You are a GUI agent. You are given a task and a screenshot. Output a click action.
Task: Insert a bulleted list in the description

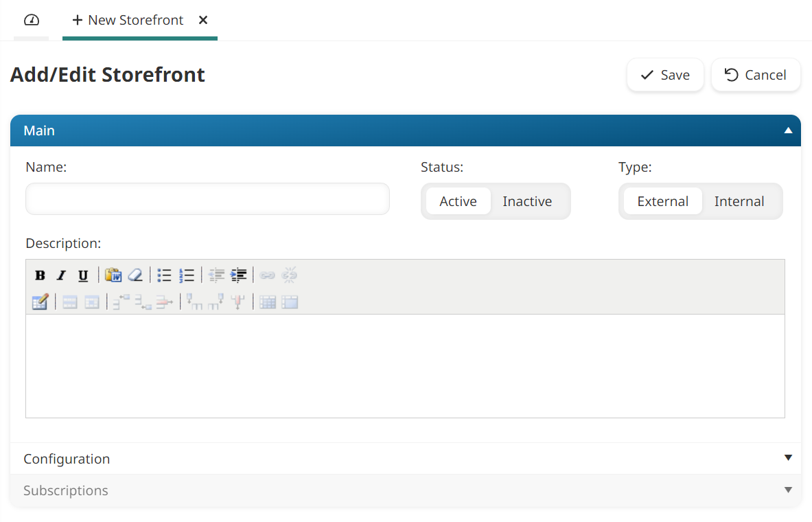[x=164, y=275]
